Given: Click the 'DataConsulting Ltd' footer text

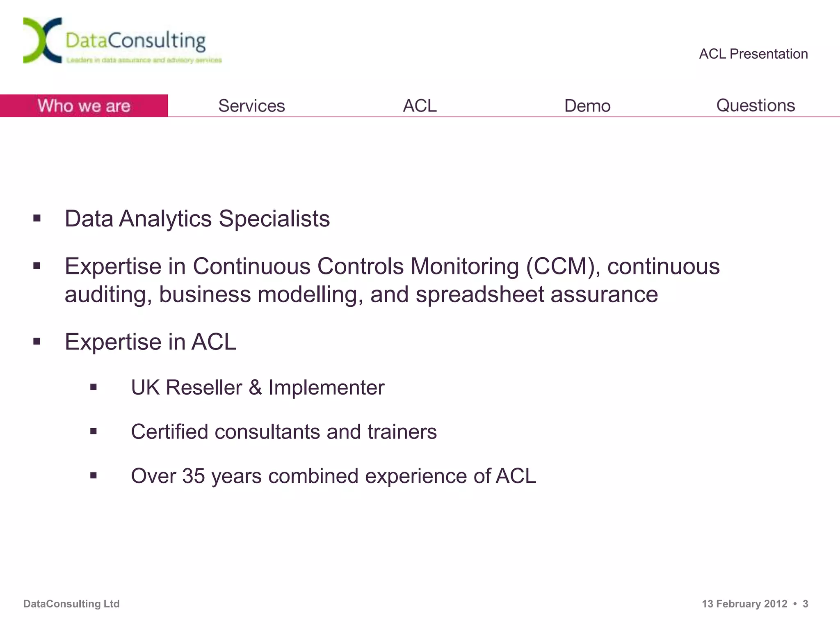Looking at the screenshot, I should [71, 604].
